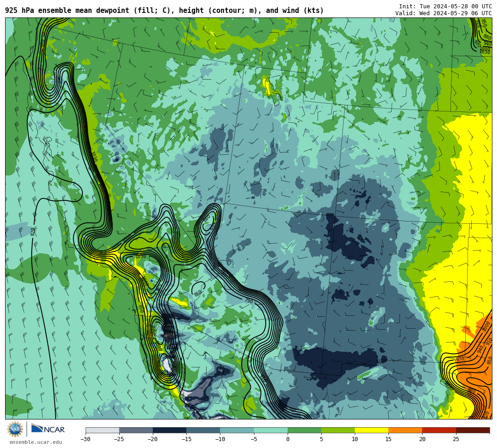Click the -15 to -10 steel blue swatch
Viewport: 497px width, 448px height.
[203, 430]
